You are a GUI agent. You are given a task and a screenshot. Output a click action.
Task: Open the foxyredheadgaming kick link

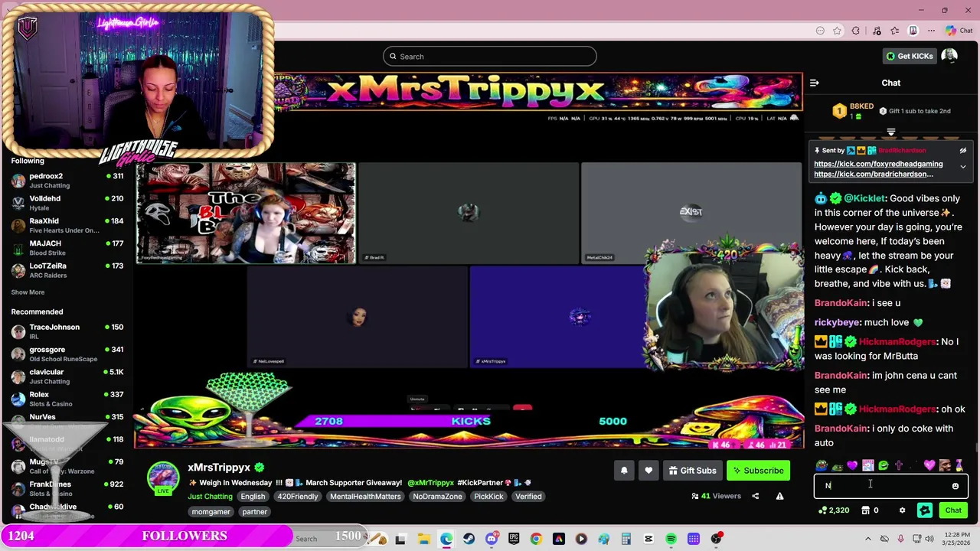[878, 164]
